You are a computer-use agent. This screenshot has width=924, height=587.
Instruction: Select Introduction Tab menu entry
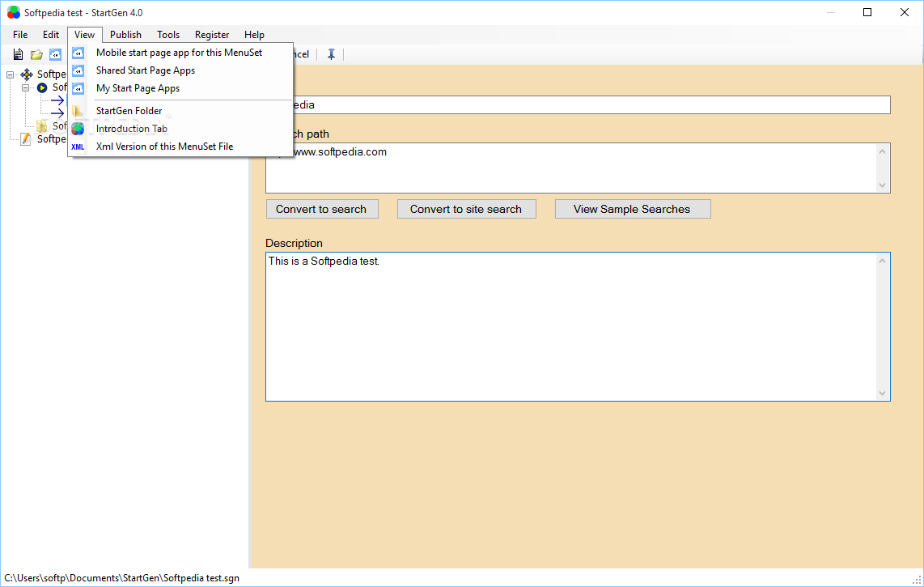point(180,129)
